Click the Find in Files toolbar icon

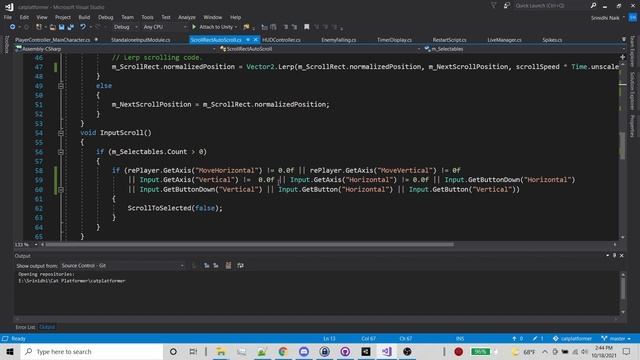pyautogui.click(x=246, y=27)
